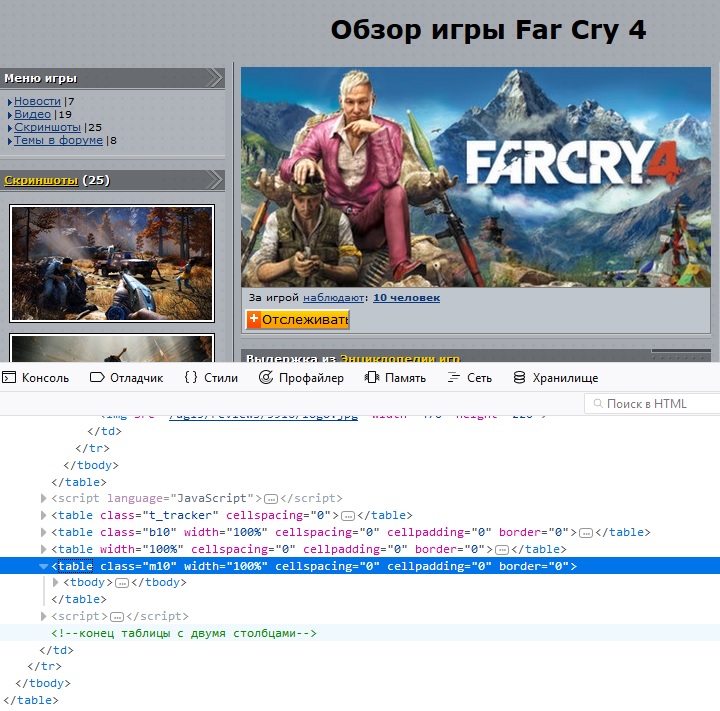
Task: Expand the tbody node under table m10
Action: pyautogui.click(x=56, y=582)
